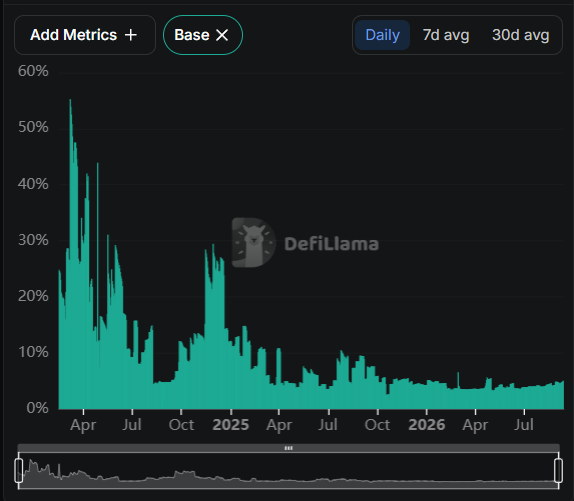The image size is (574, 501).
Task: Switch to 30d avg view
Action: click(520, 35)
